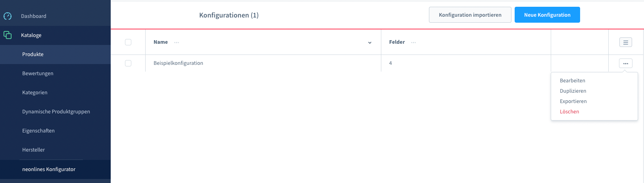Click the Dashboard gauge icon
The width and height of the screenshot is (644, 183).
coord(8,16)
